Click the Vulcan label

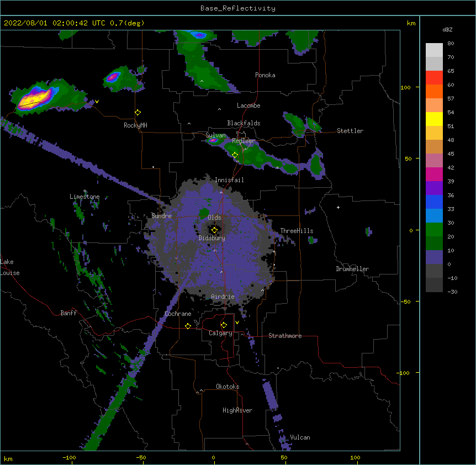pos(300,437)
